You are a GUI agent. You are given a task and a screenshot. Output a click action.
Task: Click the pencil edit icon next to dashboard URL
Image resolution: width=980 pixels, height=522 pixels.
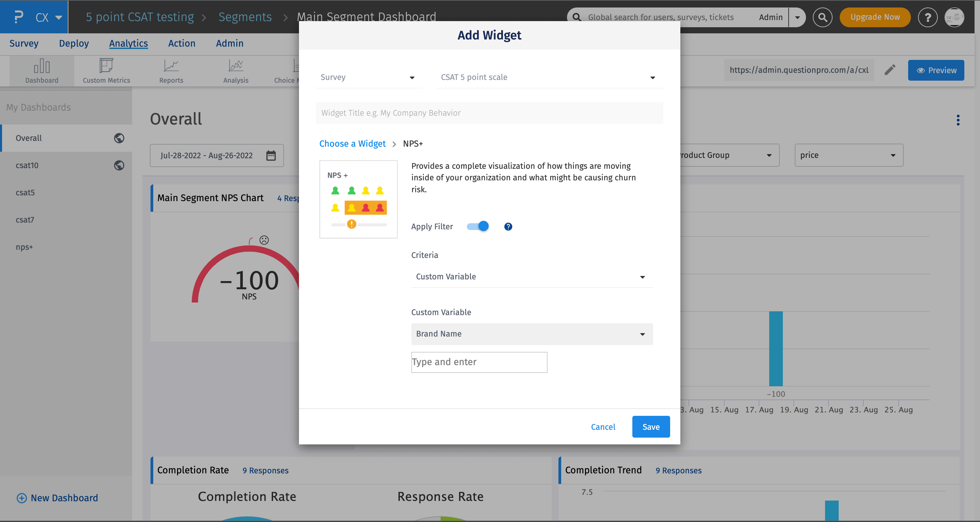pyautogui.click(x=890, y=70)
